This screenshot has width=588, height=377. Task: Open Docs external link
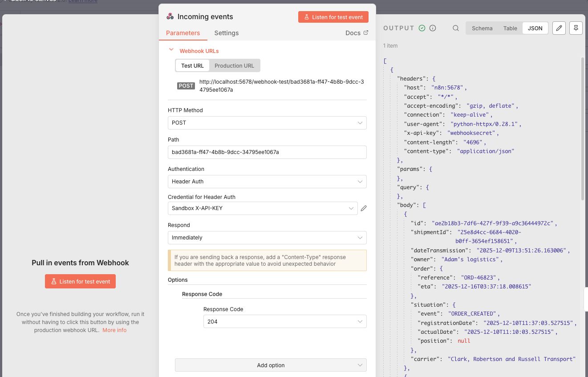click(x=357, y=33)
